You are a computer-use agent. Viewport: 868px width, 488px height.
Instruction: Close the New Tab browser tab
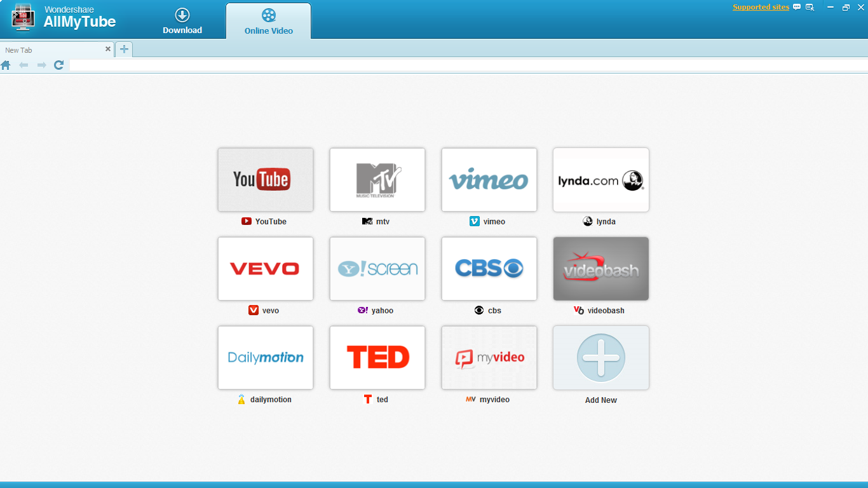[x=108, y=49]
